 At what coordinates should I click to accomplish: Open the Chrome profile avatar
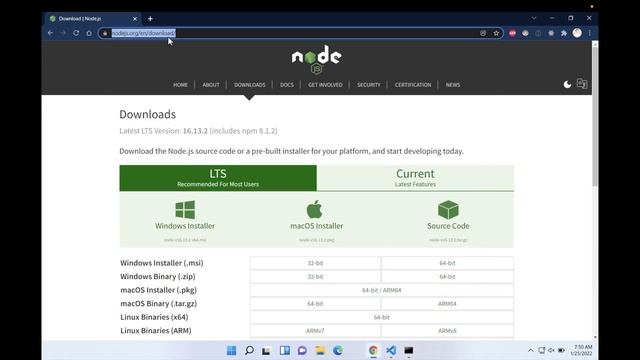577,33
